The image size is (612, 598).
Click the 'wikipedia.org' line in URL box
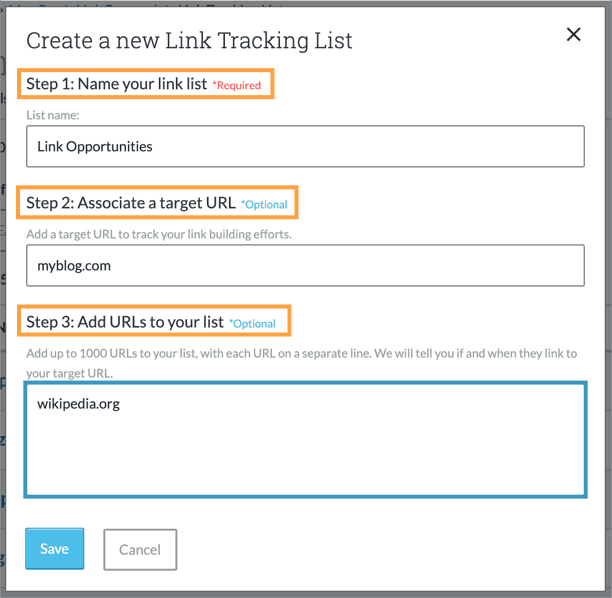coord(79,404)
